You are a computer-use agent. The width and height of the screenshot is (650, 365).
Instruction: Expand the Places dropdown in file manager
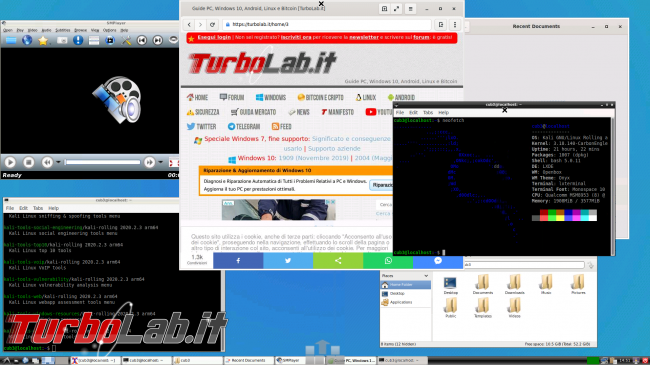[x=426, y=276]
